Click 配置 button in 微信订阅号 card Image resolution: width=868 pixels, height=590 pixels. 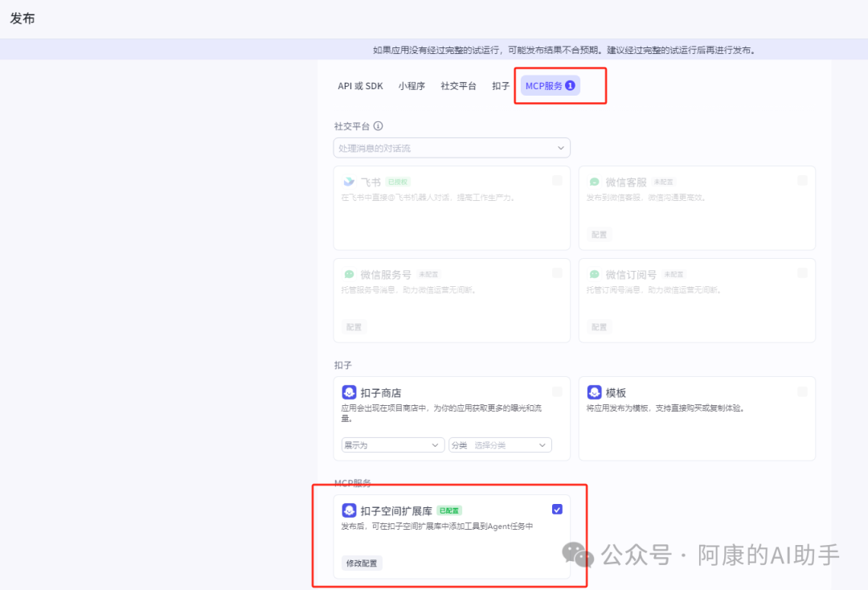(x=599, y=327)
